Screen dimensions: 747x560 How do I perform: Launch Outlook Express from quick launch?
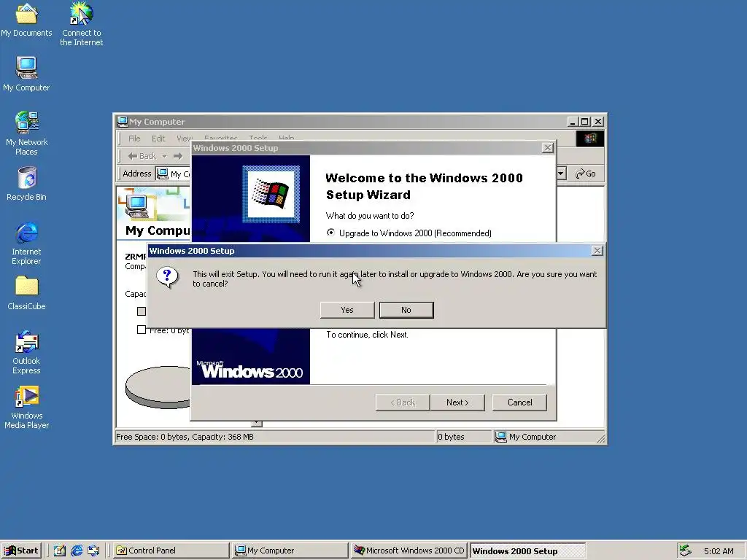93,551
